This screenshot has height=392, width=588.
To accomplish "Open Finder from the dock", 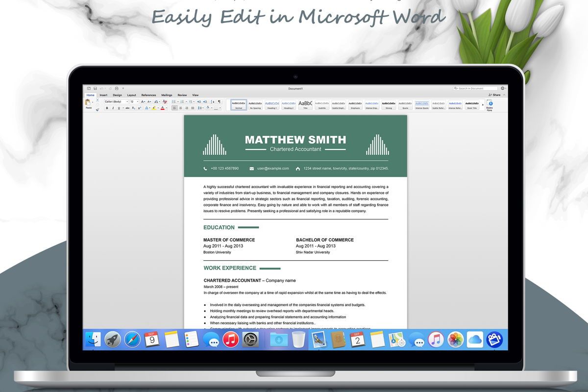I will pos(93,339).
